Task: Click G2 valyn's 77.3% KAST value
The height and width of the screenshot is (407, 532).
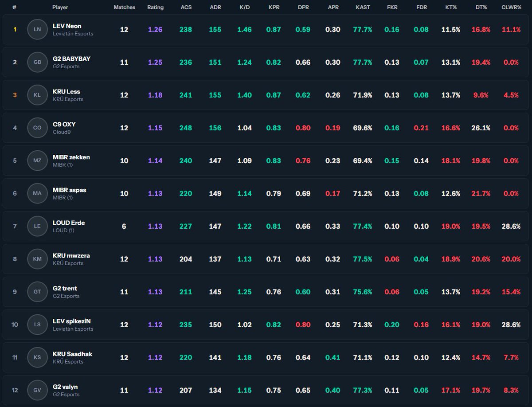Action: click(363, 391)
